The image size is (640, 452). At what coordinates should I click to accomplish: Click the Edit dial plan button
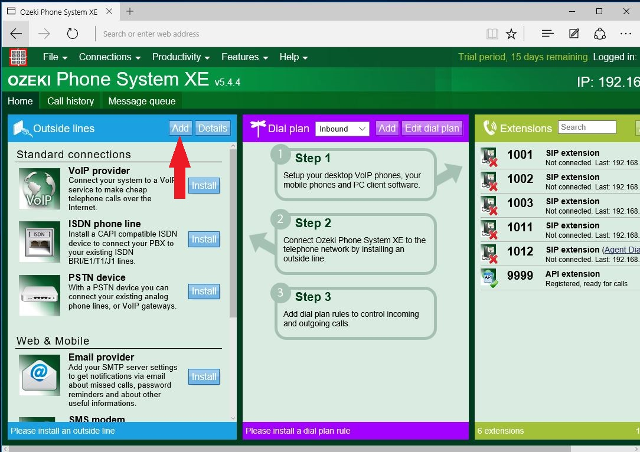(x=432, y=128)
